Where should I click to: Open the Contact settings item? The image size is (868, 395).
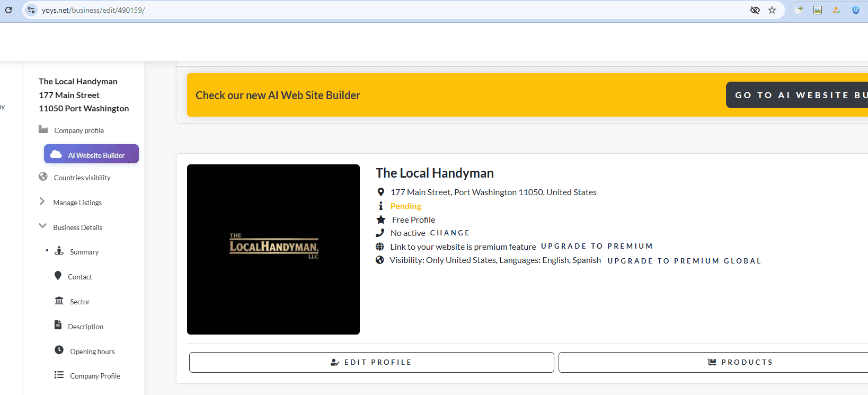tap(79, 277)
